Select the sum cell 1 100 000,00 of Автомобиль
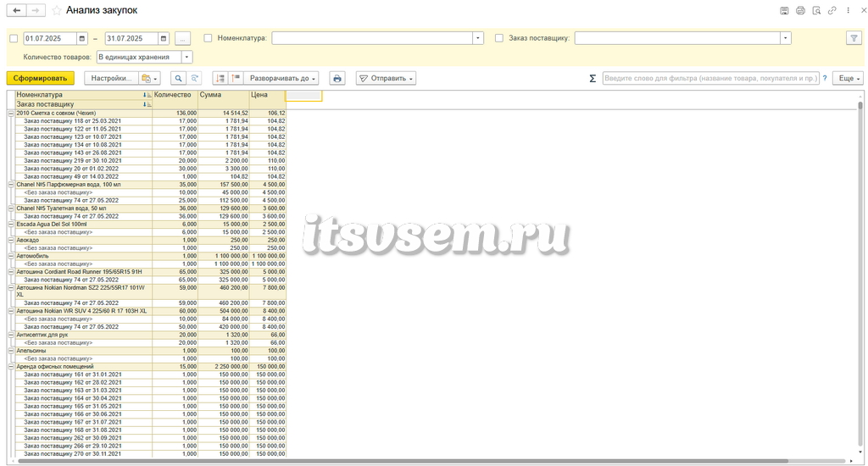This screenshot has height=466, width=868. pyautogui.click(x=224, y=256)
